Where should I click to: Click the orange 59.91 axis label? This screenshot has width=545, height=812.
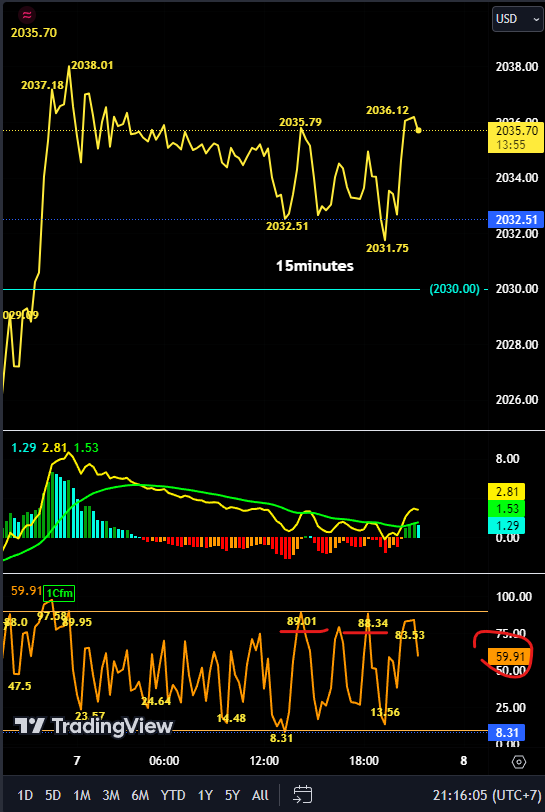click(509, 657)
